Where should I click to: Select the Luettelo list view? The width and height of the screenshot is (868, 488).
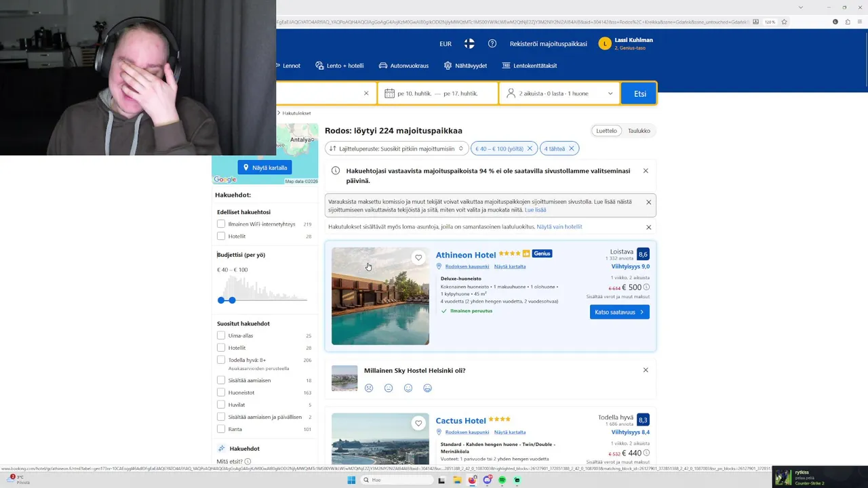[607, 131]
